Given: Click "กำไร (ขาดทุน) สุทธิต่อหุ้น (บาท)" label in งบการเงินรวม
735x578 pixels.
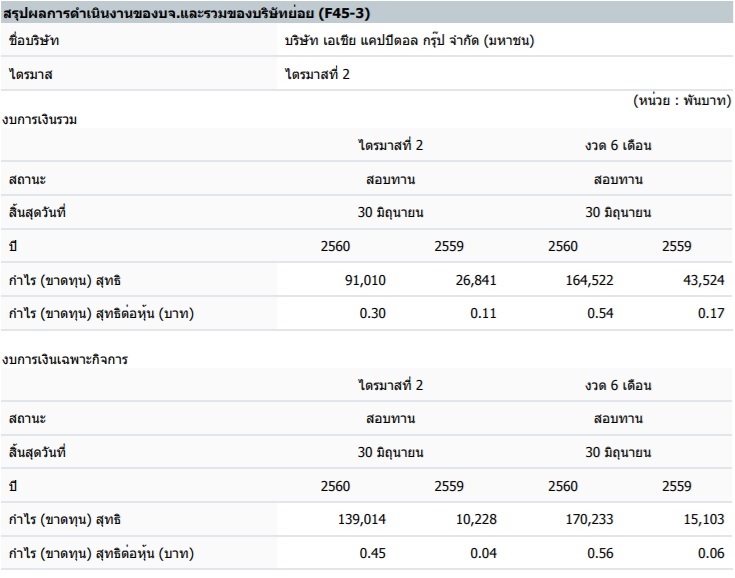Looking at the screenshot, I should click(x=101, y=313).
